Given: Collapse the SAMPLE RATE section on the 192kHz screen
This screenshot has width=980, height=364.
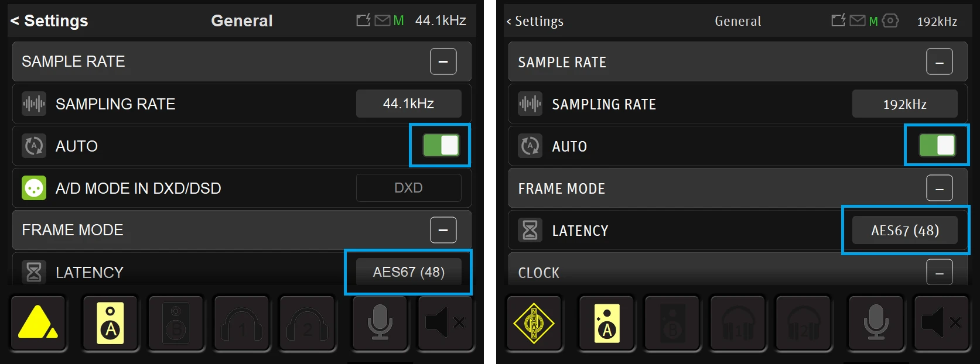Looking at the screenshot, I should (x=940, y=62).
